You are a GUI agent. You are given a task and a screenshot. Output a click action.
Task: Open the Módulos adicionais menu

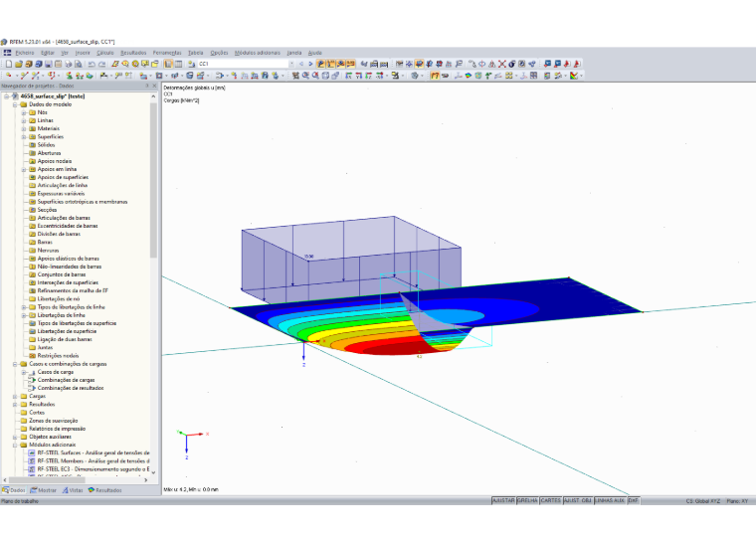tap(258, 53)
